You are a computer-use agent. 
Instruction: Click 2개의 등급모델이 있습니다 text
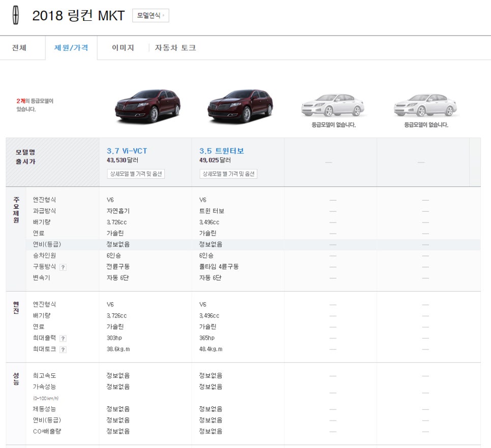pyautogui.click(x=35, y=105)
